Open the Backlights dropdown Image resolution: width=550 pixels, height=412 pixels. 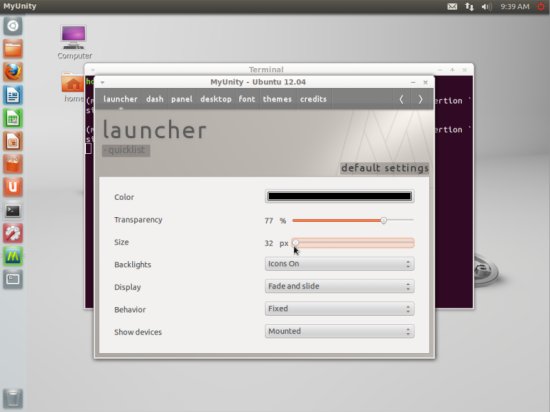tap(339, 264)
